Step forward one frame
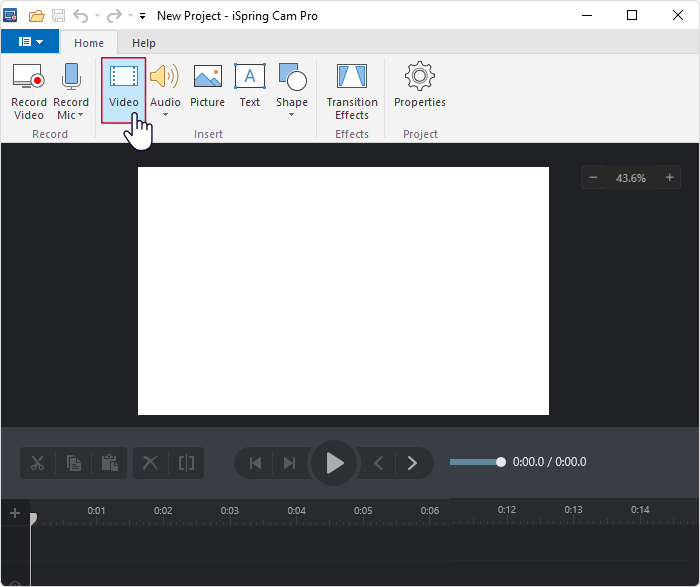Screen dimensions: 700x587 pos(412,463)
